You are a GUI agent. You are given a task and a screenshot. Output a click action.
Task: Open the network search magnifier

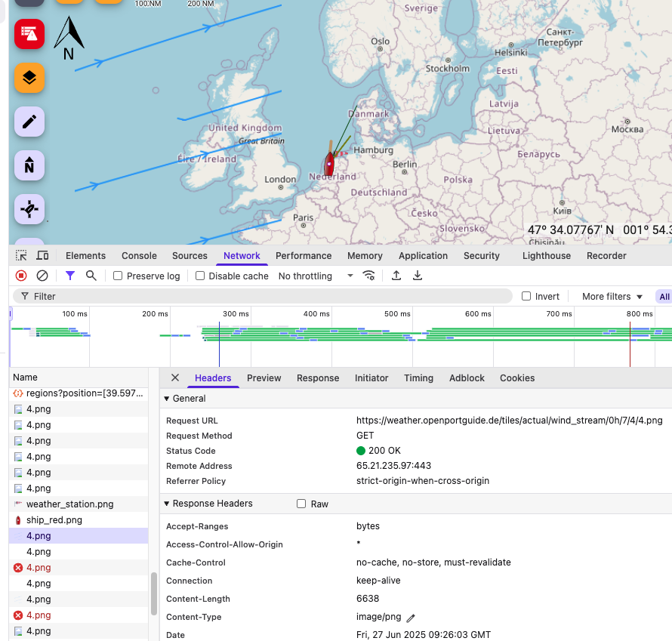click(91, 276)
